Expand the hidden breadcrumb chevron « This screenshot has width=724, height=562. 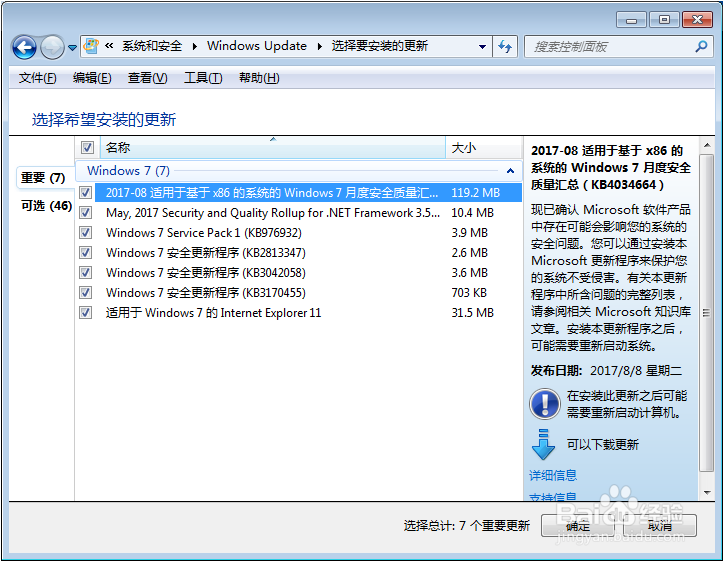(x=109, y=46)
